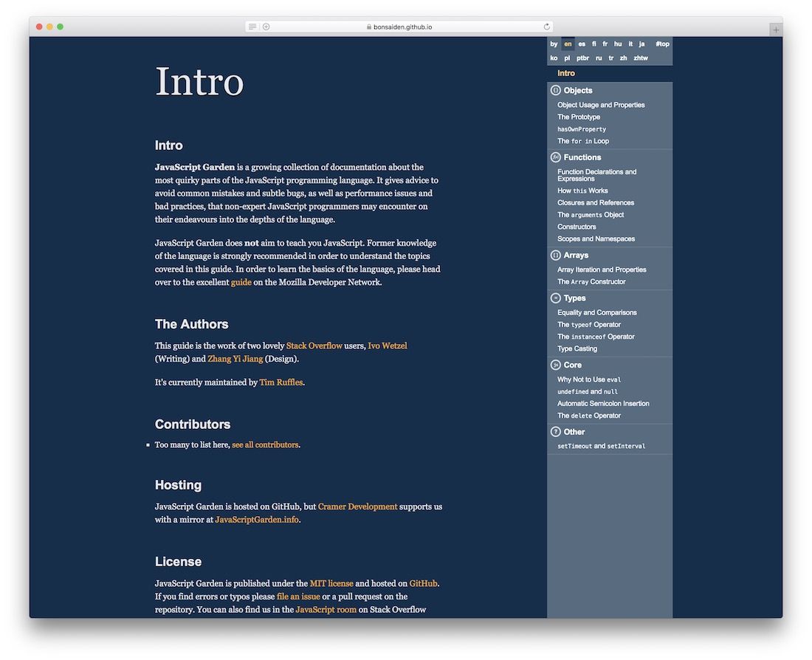Viewport: 812px width, 660px height.
Task: Open 'Equality and Comparisons' entry
Action: click(597, 312)
